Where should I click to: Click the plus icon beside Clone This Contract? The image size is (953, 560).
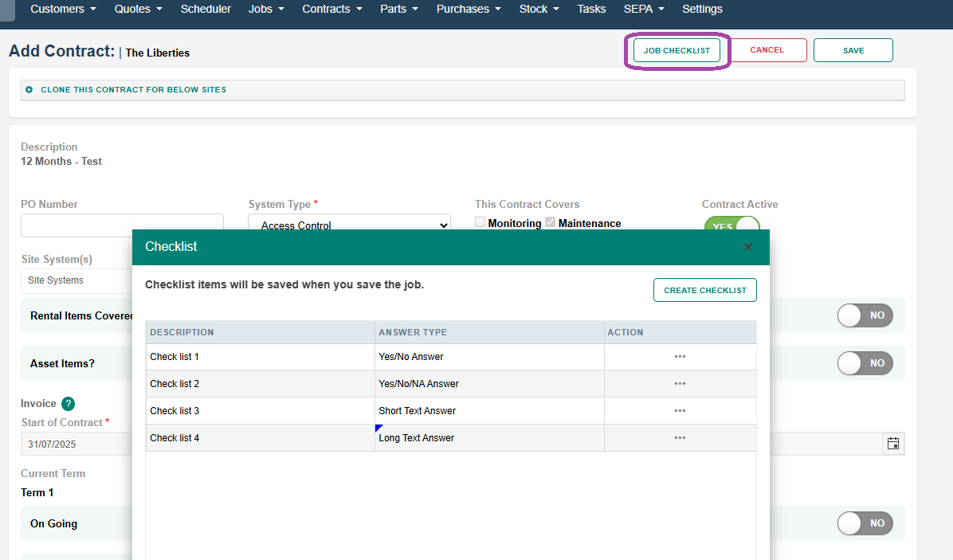[x=29, y=90]
